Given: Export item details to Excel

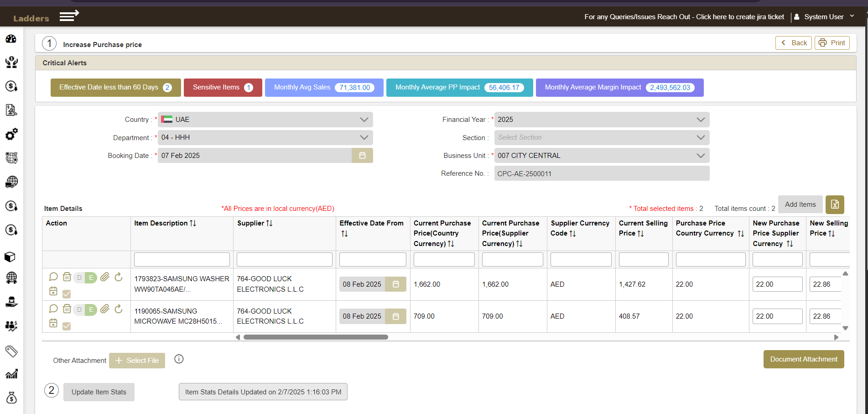Looking at the screenshot, I should pos(835,204).
